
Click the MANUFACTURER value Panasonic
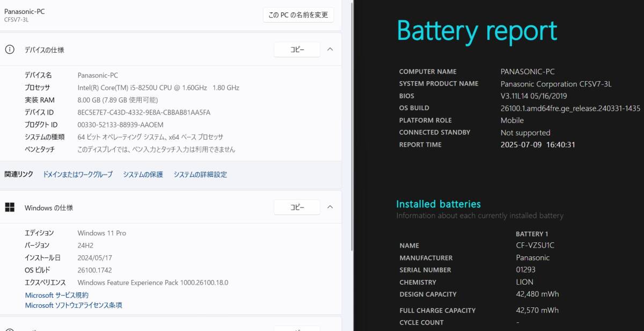[532, 258]
